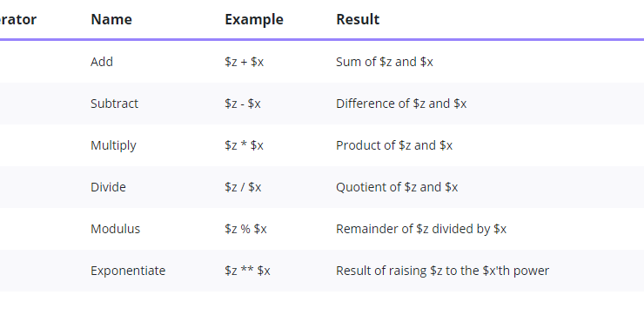Click the $z % $x example
The image size is (644, 315).
tap(245, 229)
